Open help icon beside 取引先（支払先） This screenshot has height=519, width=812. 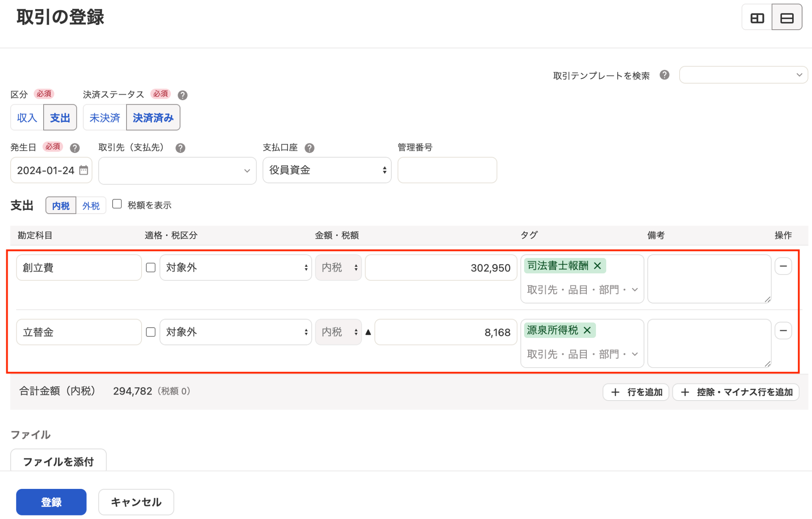(180, 148)
